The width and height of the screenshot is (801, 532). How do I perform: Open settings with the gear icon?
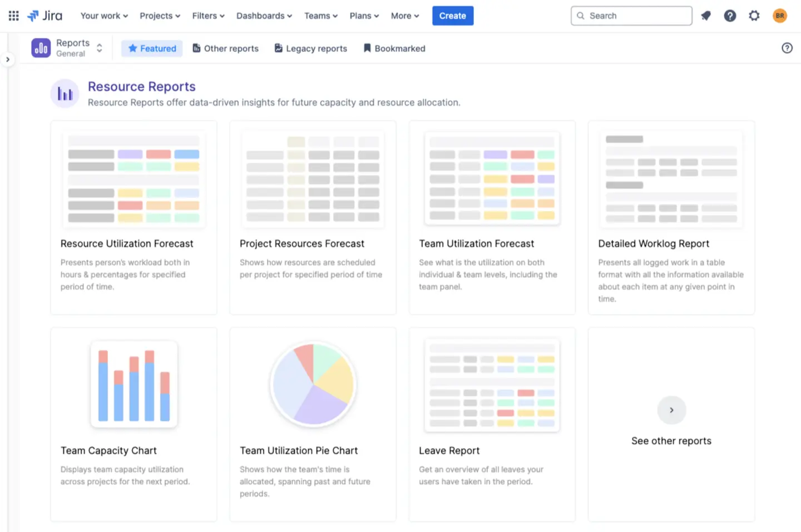pos(754,16)
